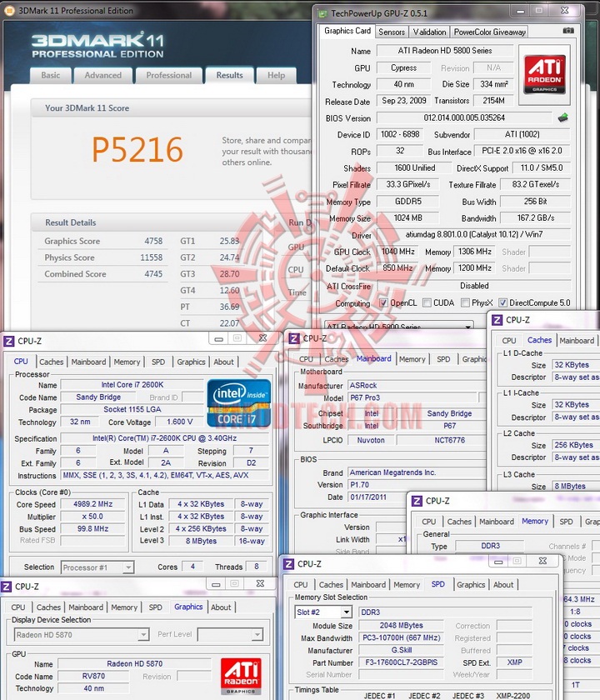Image resolution: width=600 pixels, height=700 pixels.
Task: Click the Multiplier x 50.0 value
Action: pyautogui.click(x=92, y=517)
